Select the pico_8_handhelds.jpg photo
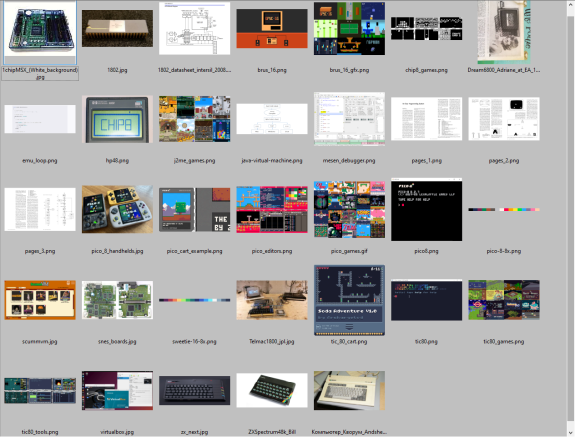The image size is (575, 437). tap(117, 209)
